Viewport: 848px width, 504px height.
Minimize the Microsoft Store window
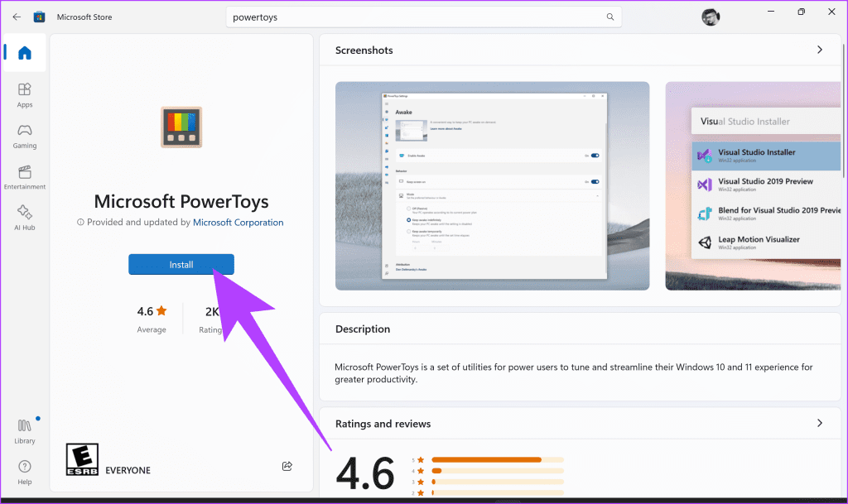click(x=771, y=12)
